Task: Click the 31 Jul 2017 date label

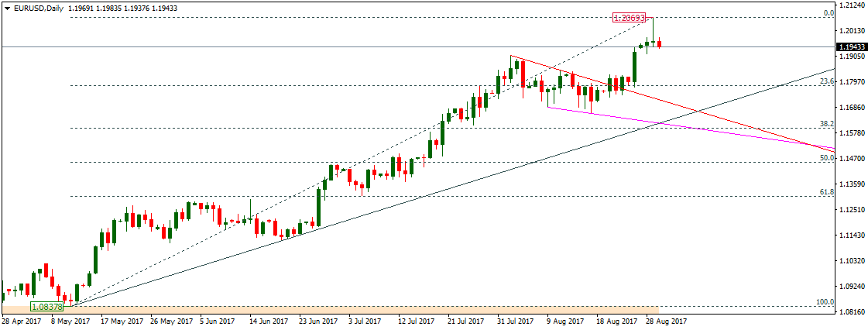Action: pyautogui.click(x=513, y=319)
